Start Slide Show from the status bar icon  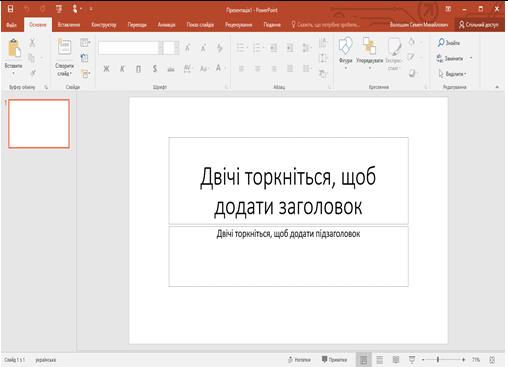(412, 360)
